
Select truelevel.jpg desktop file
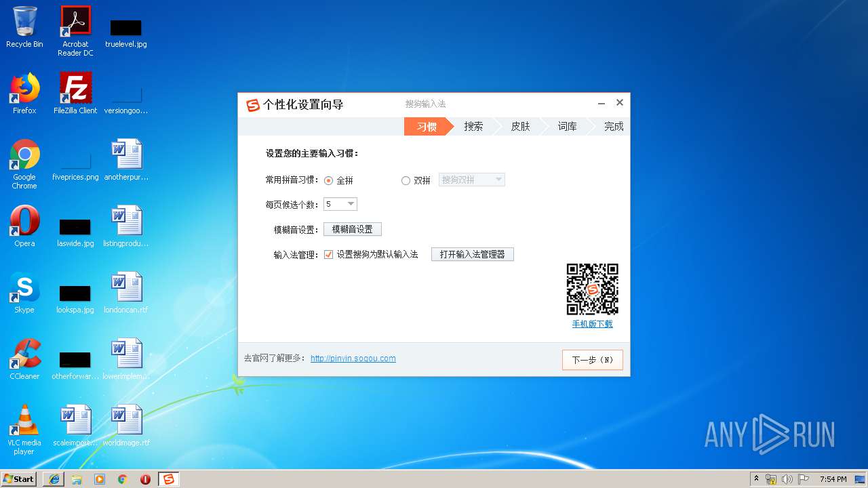point(126,32)
